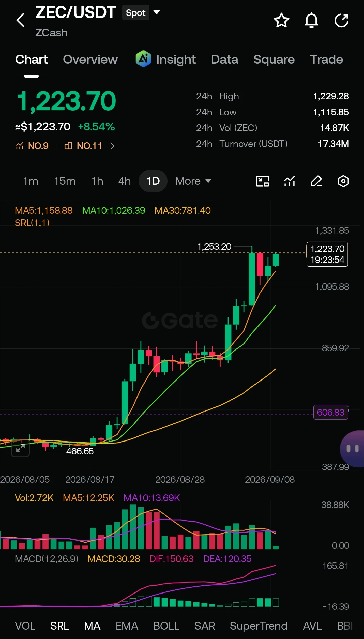Open rankings chevron arrow
364x639 pixels.
pos(112,146)
